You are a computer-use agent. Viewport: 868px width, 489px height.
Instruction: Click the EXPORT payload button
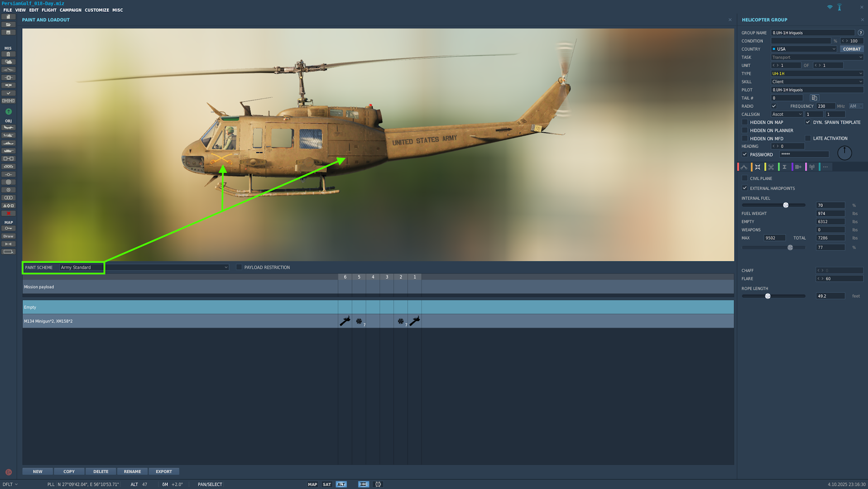coord(164,472)
